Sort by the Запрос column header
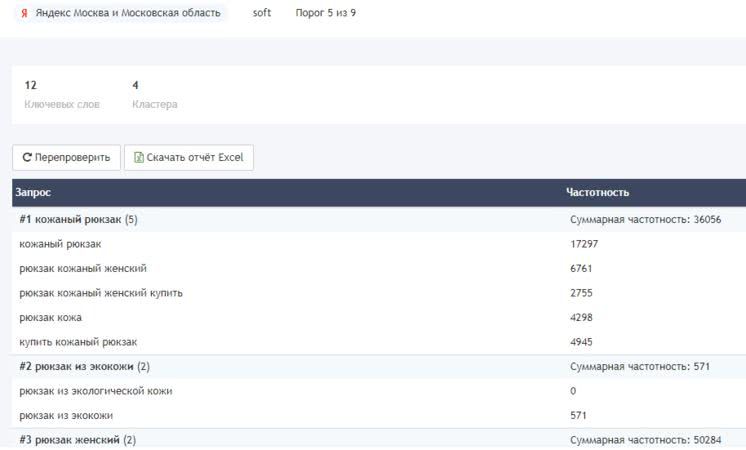Screen dimensions: 746x450 pyautogui.click(x=34, y=193)
